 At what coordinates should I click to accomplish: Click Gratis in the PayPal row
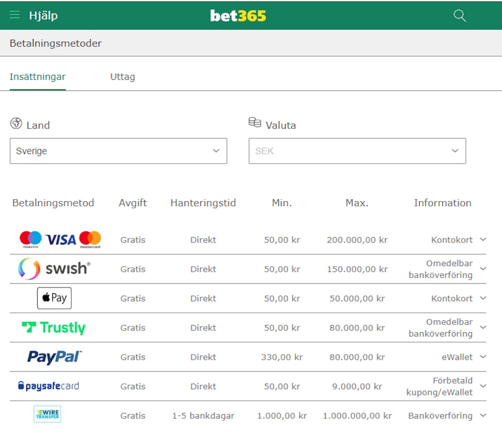[x=133, y=357]
